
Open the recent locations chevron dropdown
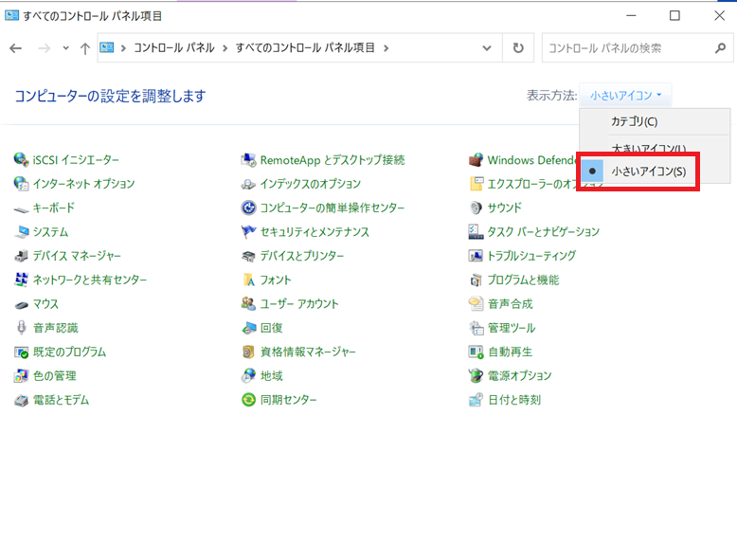pyautogui.click(x=65, y=48)
